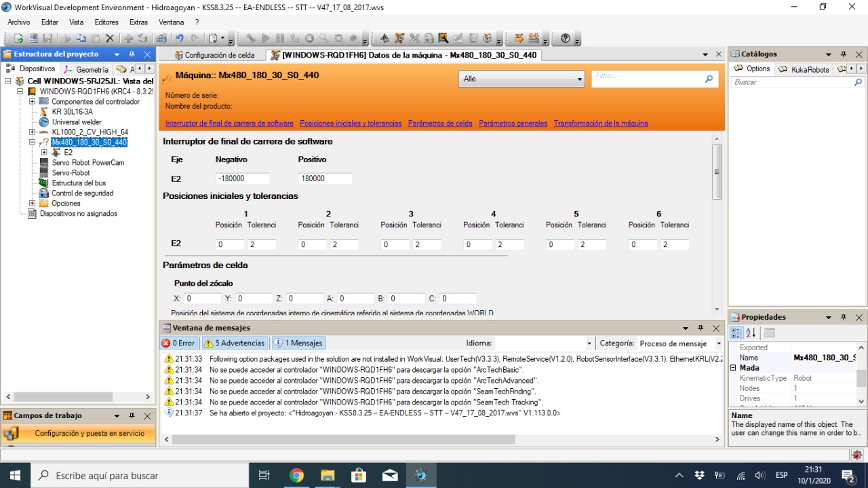The height and width of the screenshot is (488, 868).
Task: Toggle the 0 Error message filter
Action: click(178, 343)
